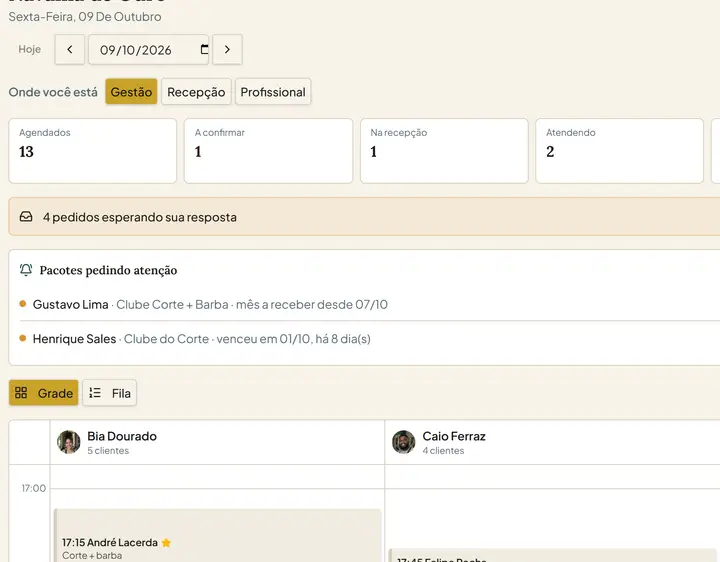Open Caio Ferraz's avatar photo

(404, 442)
